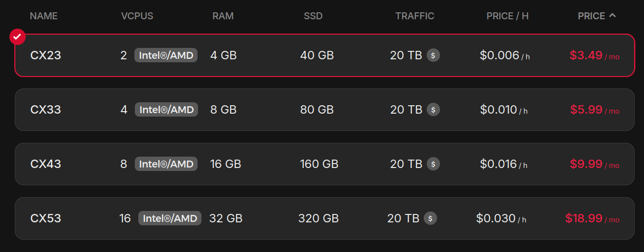Click the Intel/AMD badge on CX53
Viewport: 644px width, 252px height.
(x=170, y=218)
